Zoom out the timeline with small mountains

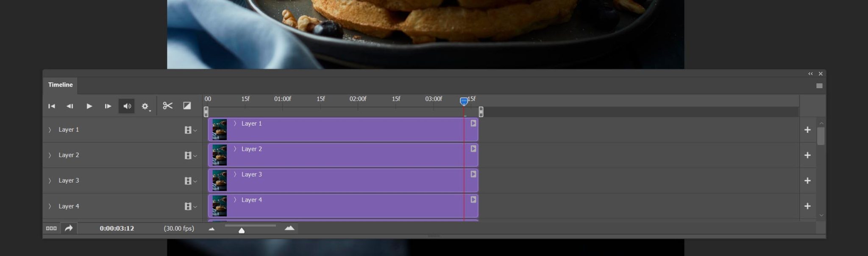pos(211,229)
